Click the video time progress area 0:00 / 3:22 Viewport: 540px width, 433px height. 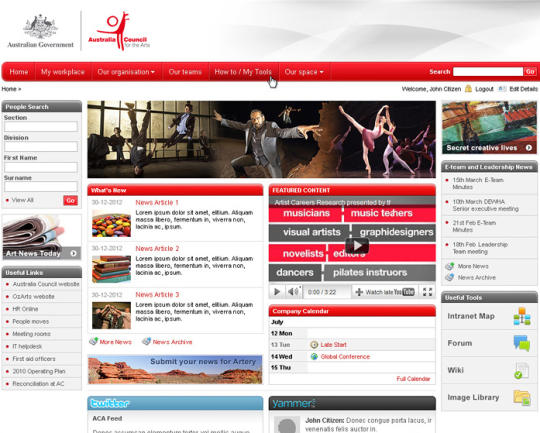tap(322, 292)
